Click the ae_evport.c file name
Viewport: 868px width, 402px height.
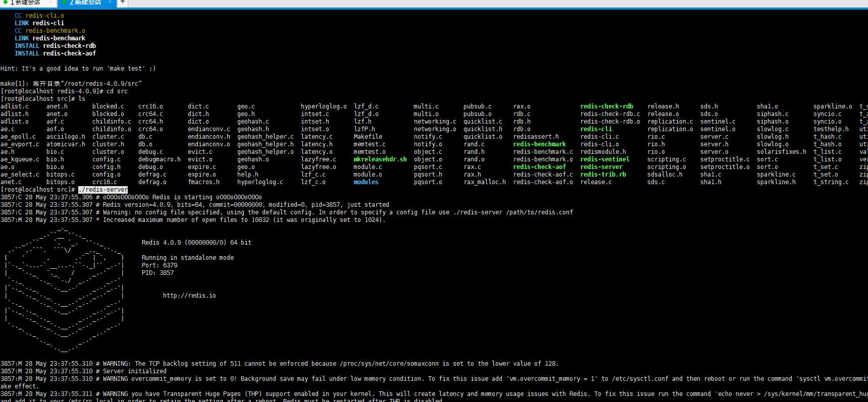[x=20, y=144]
